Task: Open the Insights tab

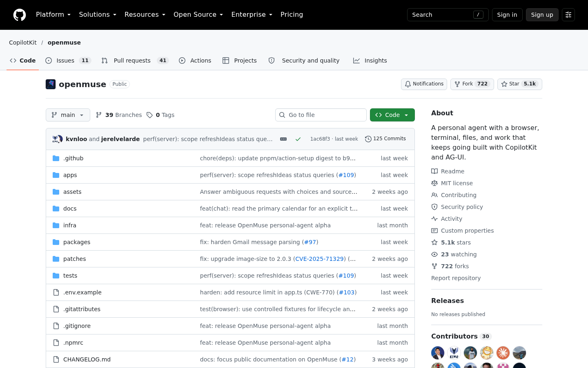Action: tap(370, 61)
